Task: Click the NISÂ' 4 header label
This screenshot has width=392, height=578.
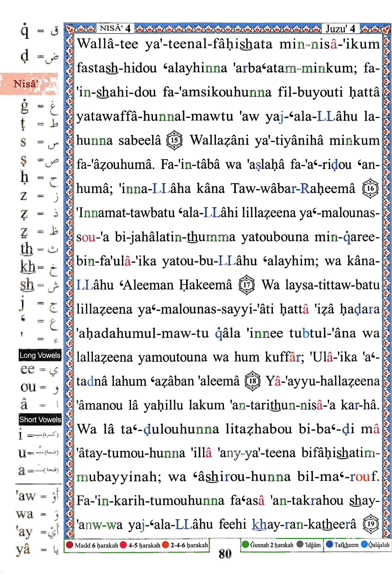Action: click(x=115, y=28)
